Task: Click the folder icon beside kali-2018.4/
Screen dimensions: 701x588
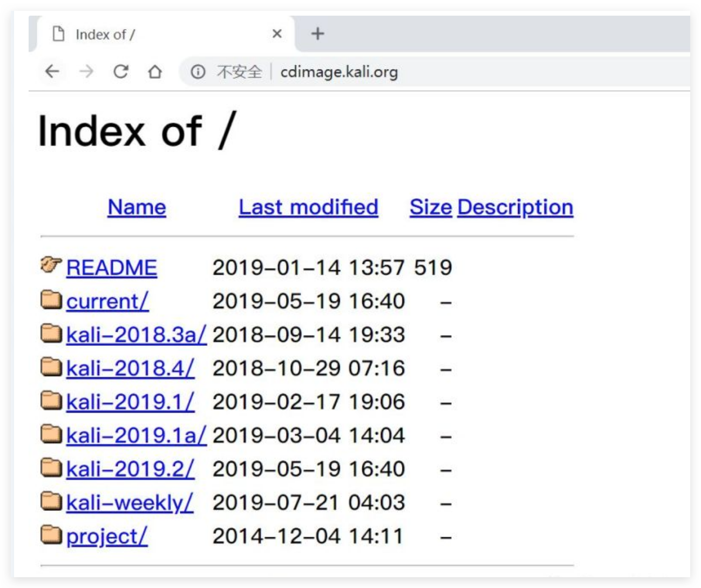Action: click(x=51, y=366)
